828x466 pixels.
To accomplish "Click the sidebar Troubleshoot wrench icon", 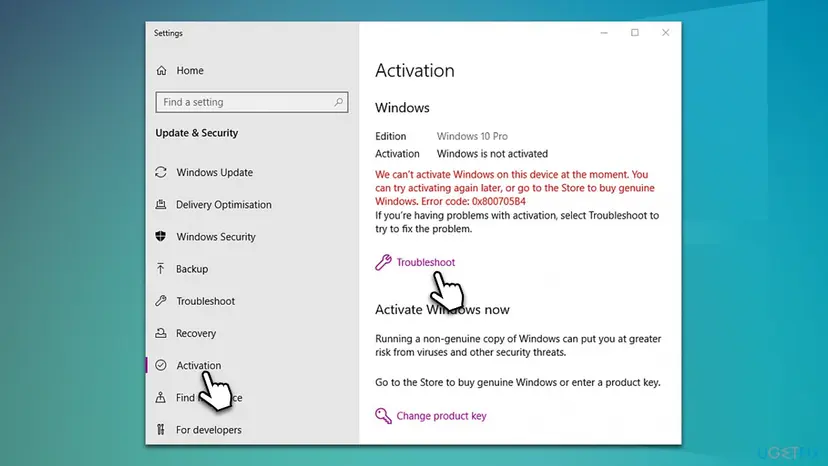I will click(161, 301).
